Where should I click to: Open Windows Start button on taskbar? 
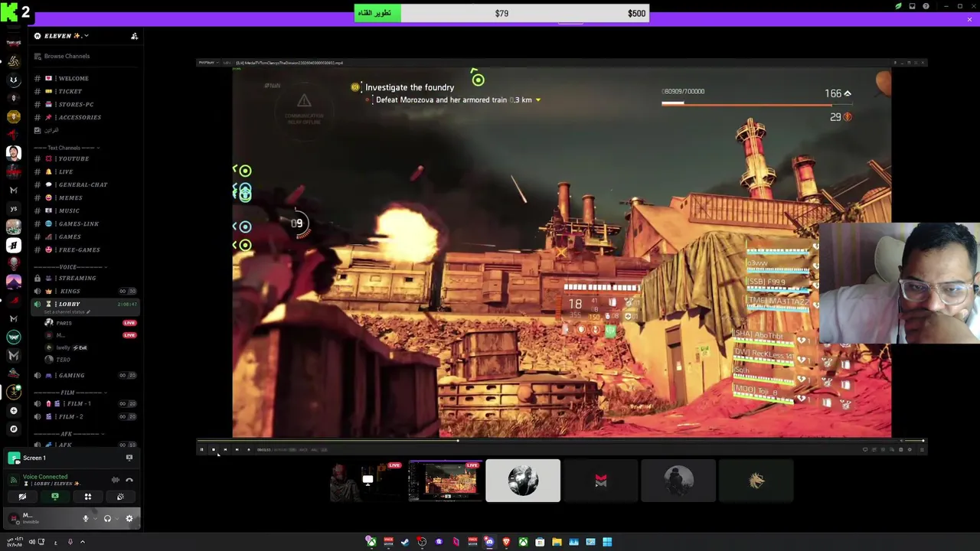click(x=607, y=542)
